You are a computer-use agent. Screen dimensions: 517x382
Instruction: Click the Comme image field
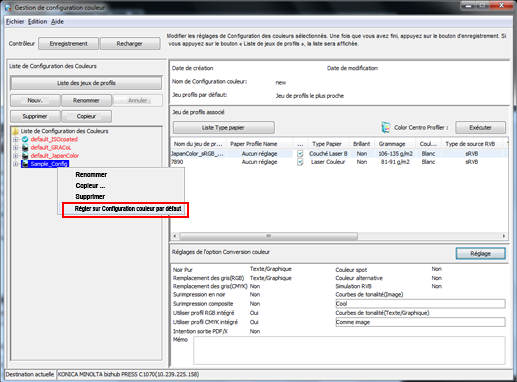[420, 322]
